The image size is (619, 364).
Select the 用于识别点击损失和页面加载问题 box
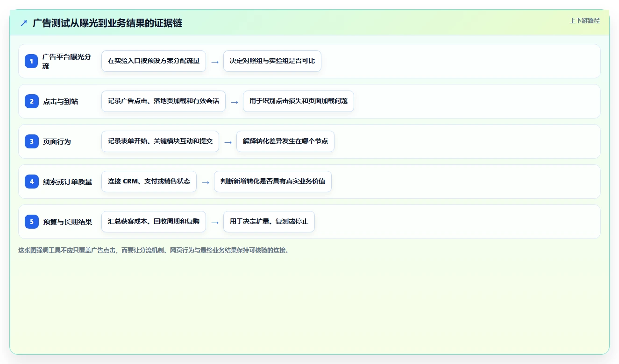(299, 101)
